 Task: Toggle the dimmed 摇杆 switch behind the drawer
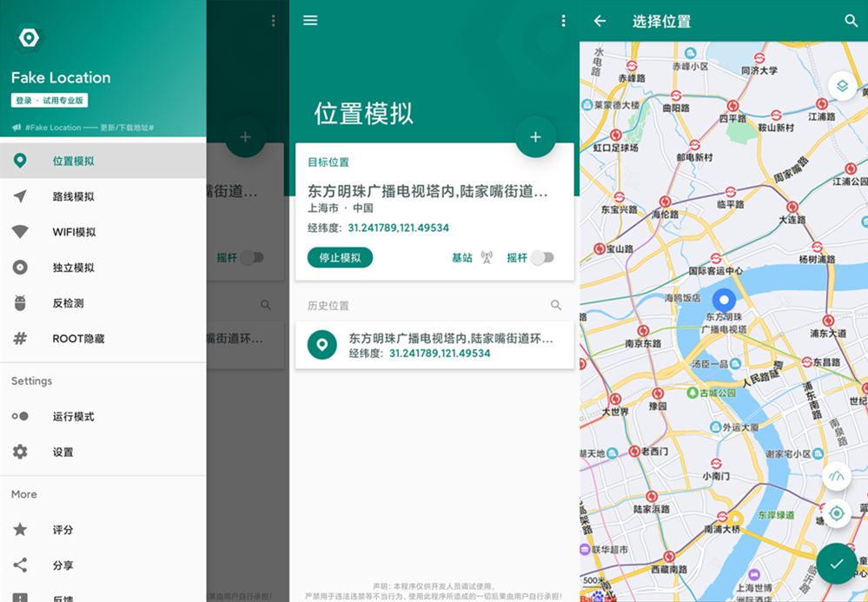coord(252,257)
